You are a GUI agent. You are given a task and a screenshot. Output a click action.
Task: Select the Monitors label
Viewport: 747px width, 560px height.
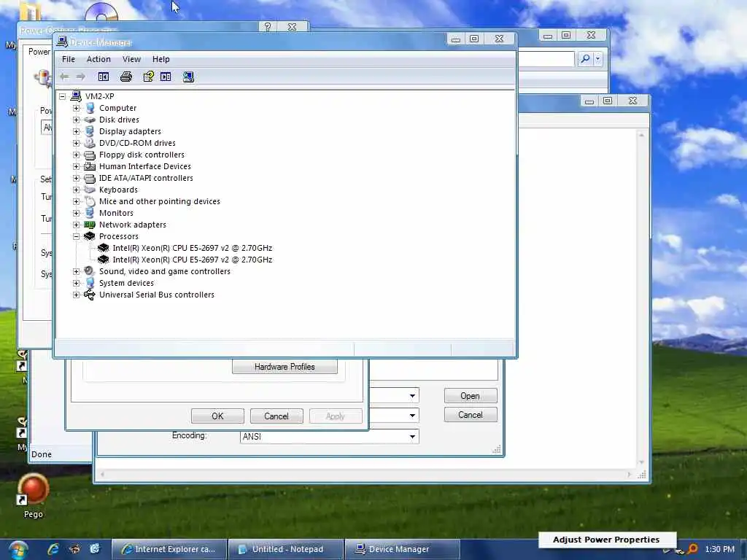pyautogui.click(x=116, y=213)
